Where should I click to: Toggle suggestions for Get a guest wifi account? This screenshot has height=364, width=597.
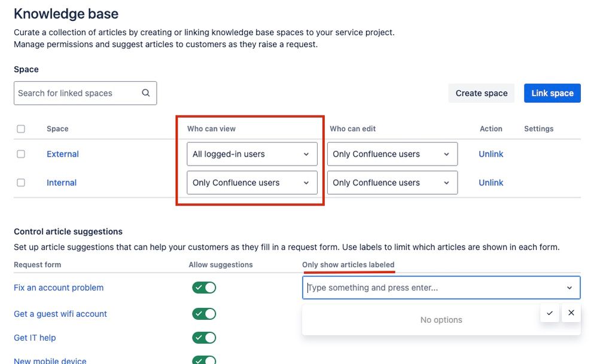click(204, 314)
